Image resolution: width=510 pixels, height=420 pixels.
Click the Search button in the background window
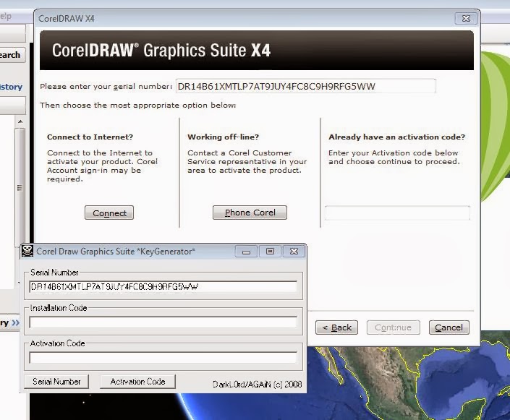coord(12,55)
